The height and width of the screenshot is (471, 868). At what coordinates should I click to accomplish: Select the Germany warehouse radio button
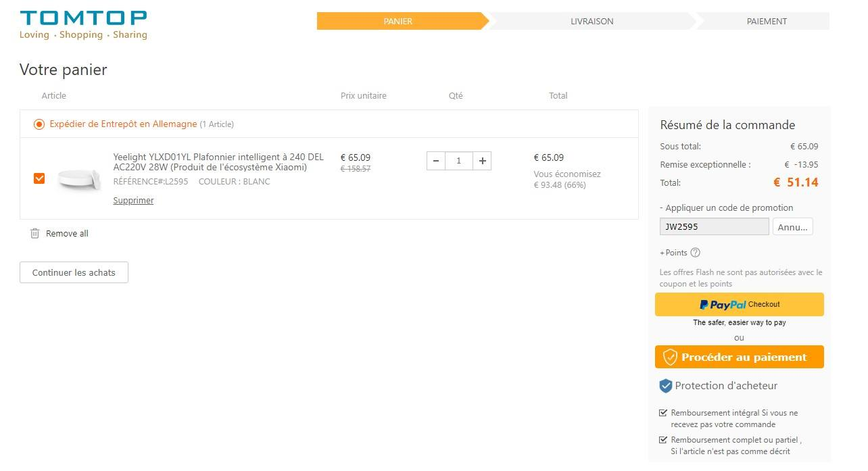point(39,124)
